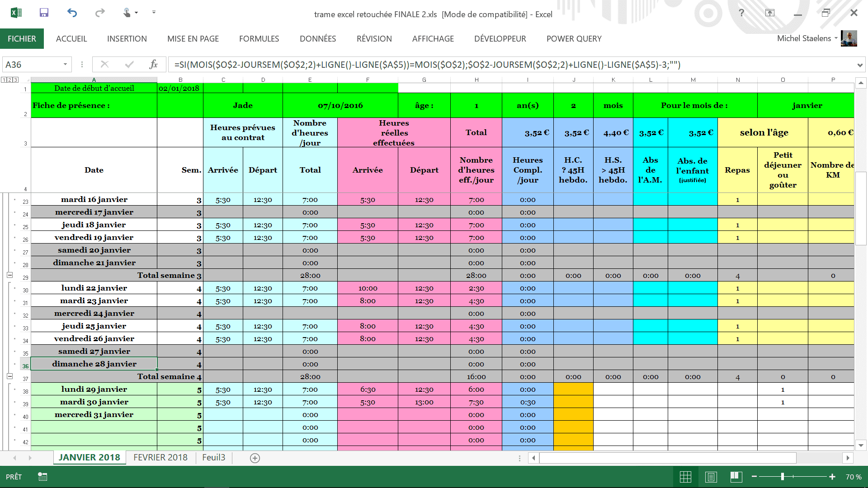Switch to Page Layout view
Screen dimensions: 868x488
click(x=711, y=477)
